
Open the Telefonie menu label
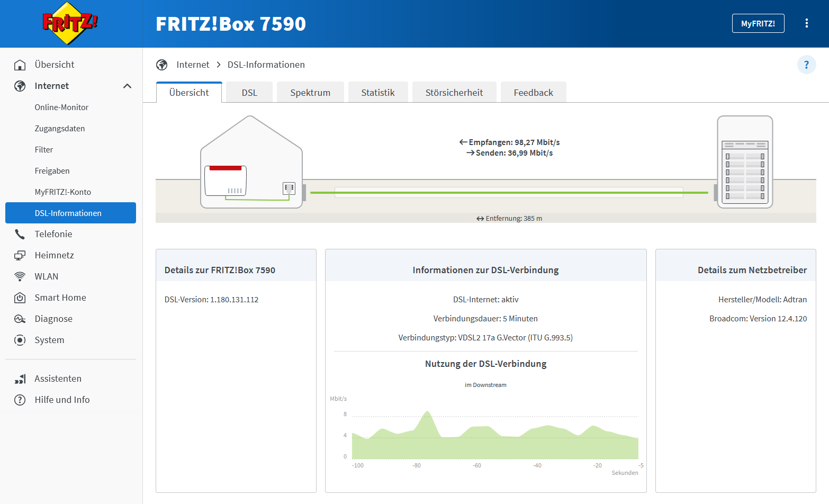coord(53,234)
